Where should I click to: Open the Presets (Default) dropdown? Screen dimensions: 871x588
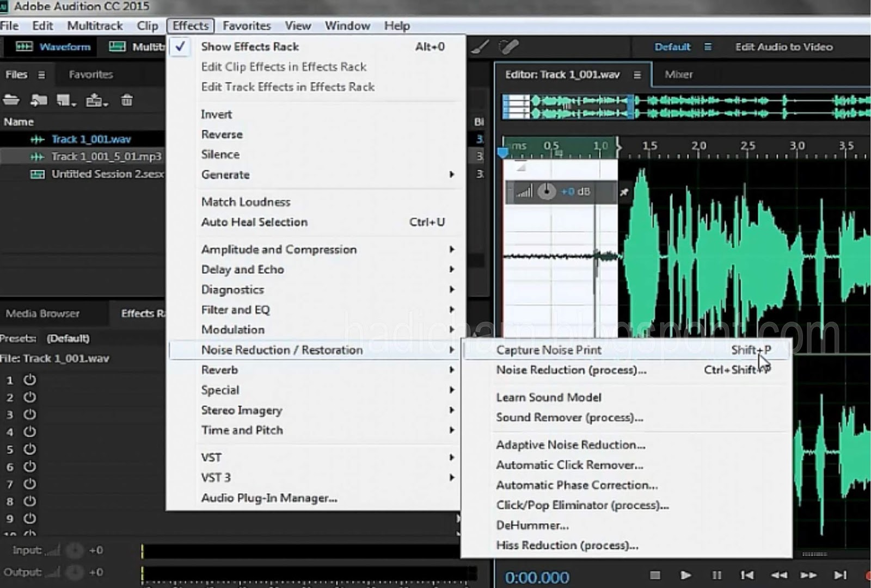[x=68, y=338]
